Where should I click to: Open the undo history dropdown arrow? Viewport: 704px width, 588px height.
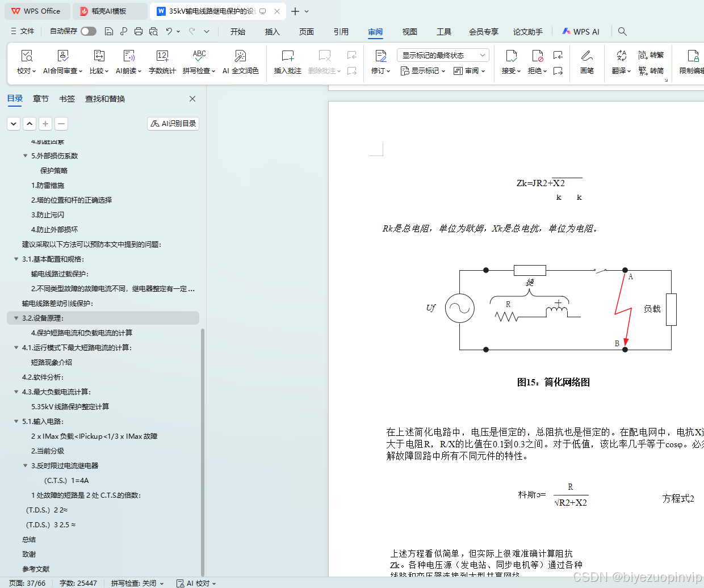(x=178, y=31)
